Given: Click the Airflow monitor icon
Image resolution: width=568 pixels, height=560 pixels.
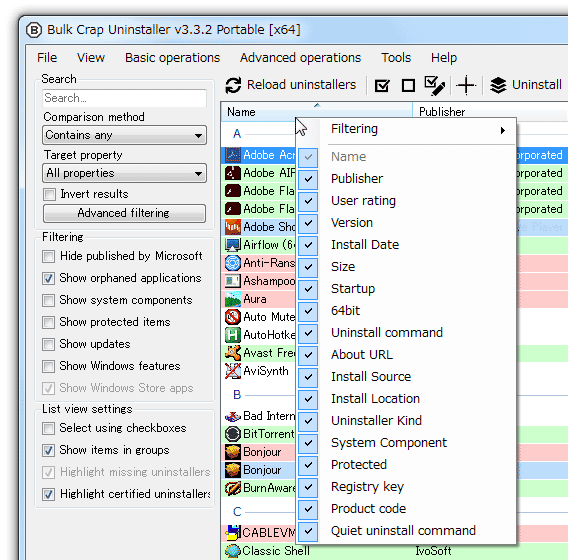Looking at the screenshot, I should [x=233, y=245].
